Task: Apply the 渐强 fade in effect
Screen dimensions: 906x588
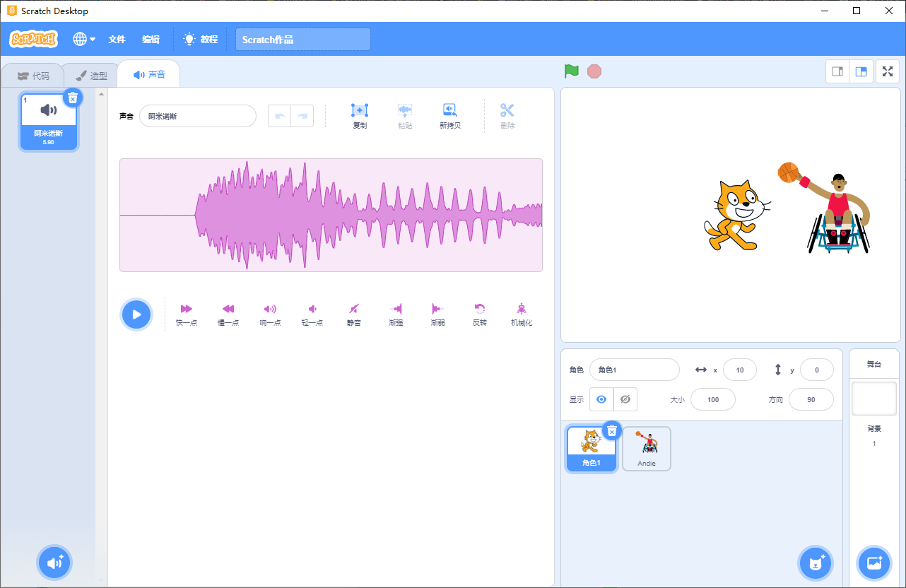Action: pos(396,314)
